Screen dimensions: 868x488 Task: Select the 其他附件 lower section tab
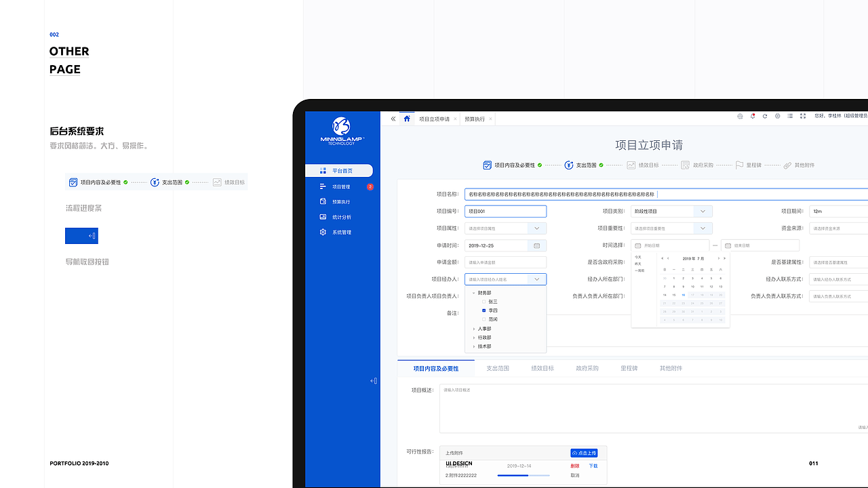pyautogui.click(x=671, y=368)
